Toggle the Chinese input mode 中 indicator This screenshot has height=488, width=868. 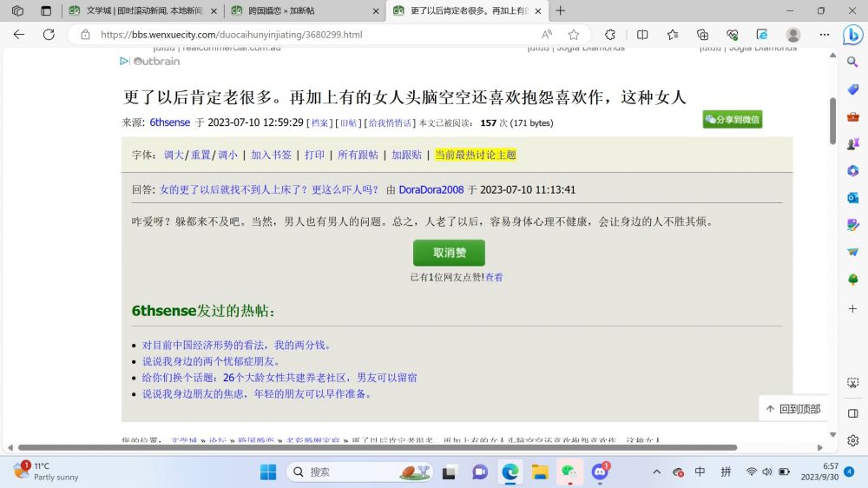point(700,472)
